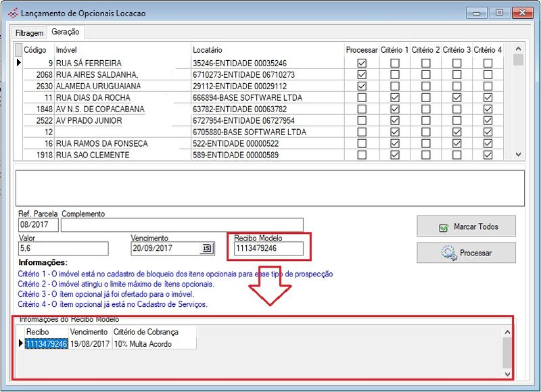Screen dimensions: 541x392
Task: Click the gear icon on Processar
Action: [x=448, y=253]
